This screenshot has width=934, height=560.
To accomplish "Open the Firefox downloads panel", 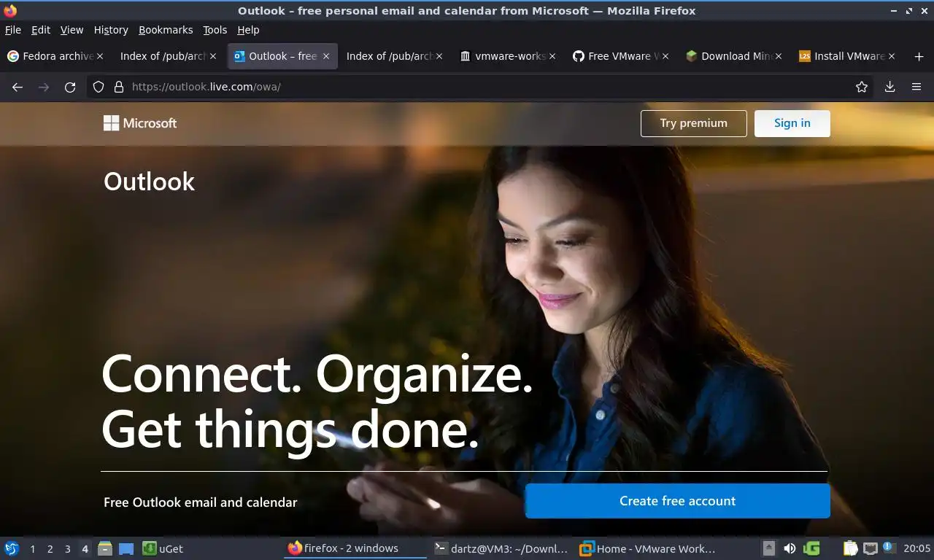I will [889, 87].
